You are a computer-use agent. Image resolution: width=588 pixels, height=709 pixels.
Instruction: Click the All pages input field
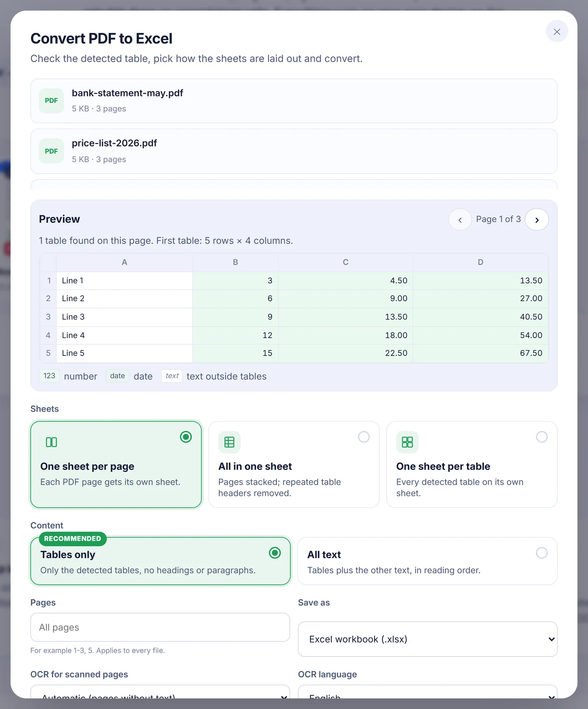(x=160, y=627)
